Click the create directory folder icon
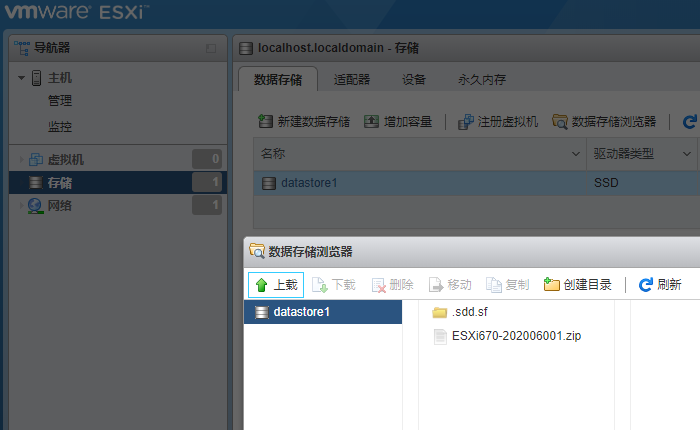This screenshot has width=700, height=430. pyautogui.click(x=552, y=284)
